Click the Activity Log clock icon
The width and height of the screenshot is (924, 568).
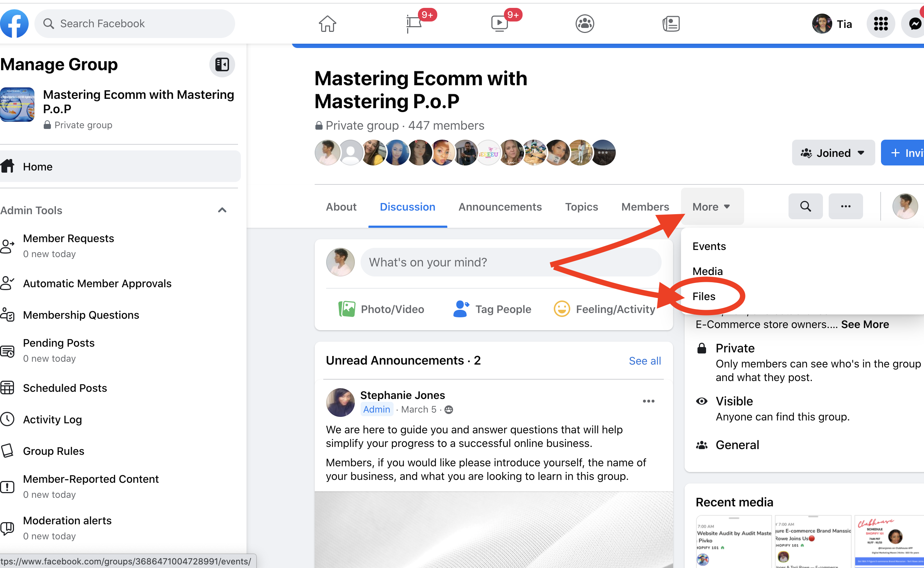[x=7, y=419]
